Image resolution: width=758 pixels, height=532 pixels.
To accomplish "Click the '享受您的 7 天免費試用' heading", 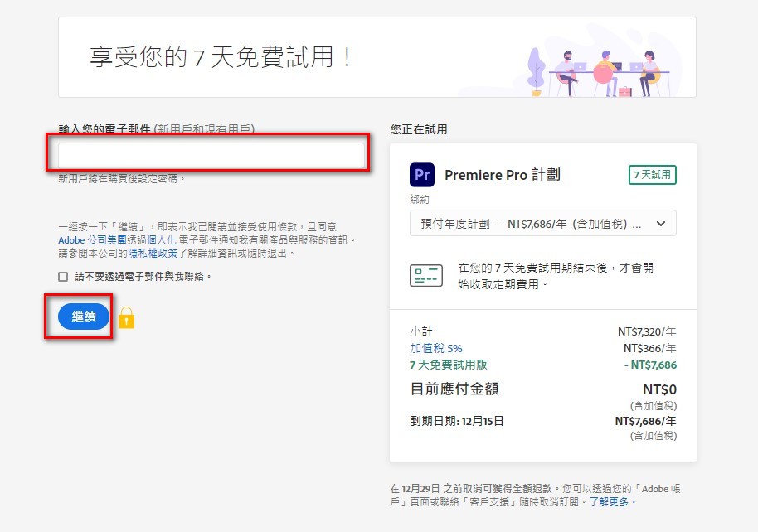I will [221, 58].
